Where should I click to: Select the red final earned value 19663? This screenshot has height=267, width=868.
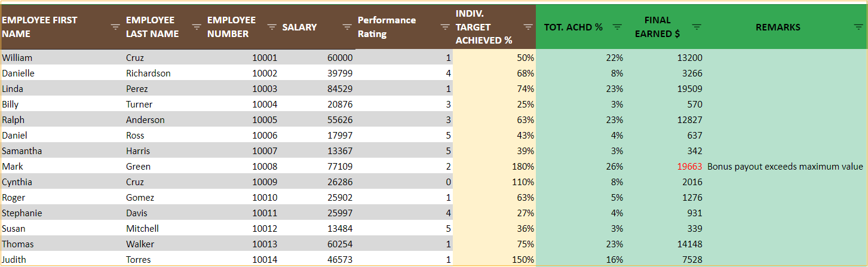click(x=689, y=167)
